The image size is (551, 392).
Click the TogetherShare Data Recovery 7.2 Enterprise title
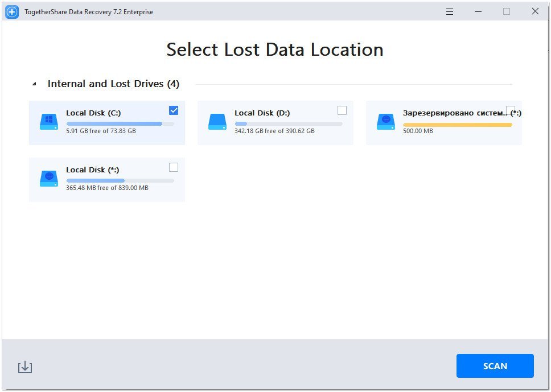(x=89, y=12)
